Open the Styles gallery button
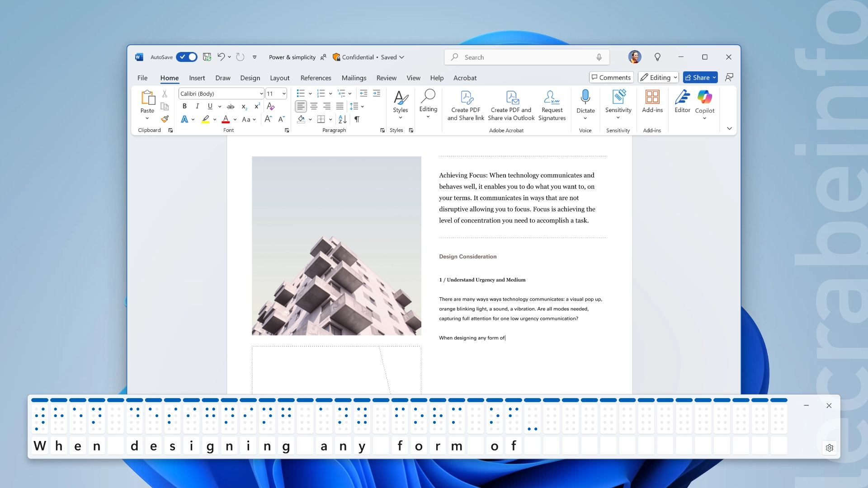868x488 pixels. coord(401,104)
